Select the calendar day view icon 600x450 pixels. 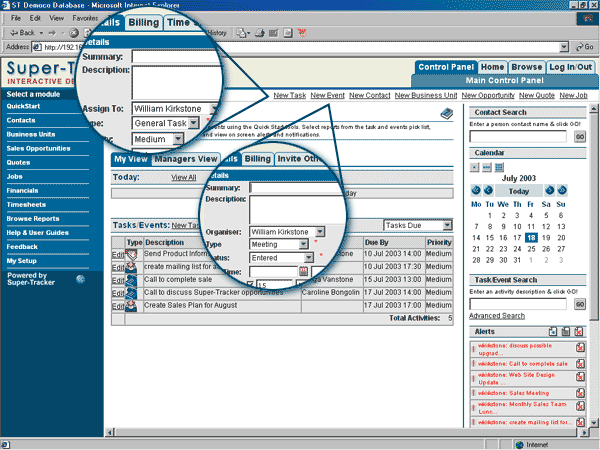(474, 167)
